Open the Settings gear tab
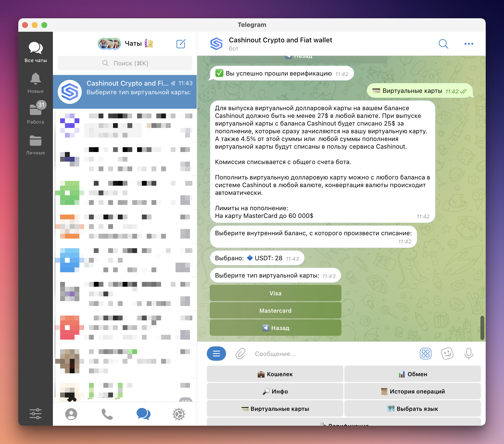 [x=179, y=414]
